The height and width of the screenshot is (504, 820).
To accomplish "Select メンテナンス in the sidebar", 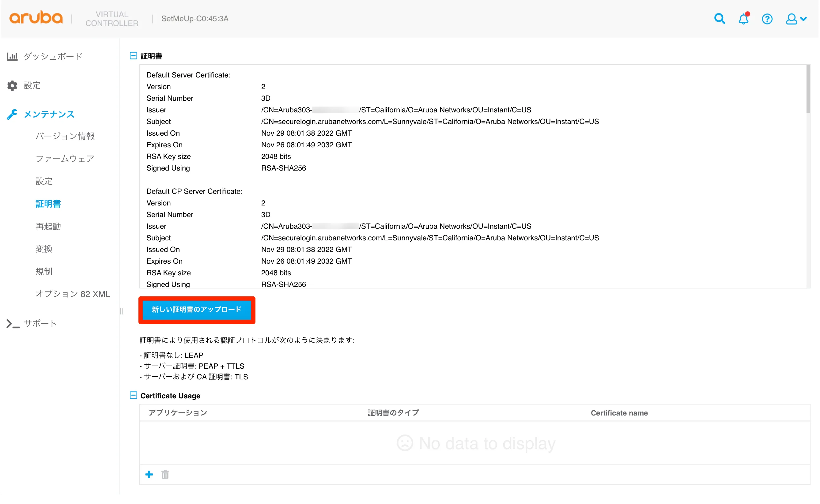I will (49, 114).
